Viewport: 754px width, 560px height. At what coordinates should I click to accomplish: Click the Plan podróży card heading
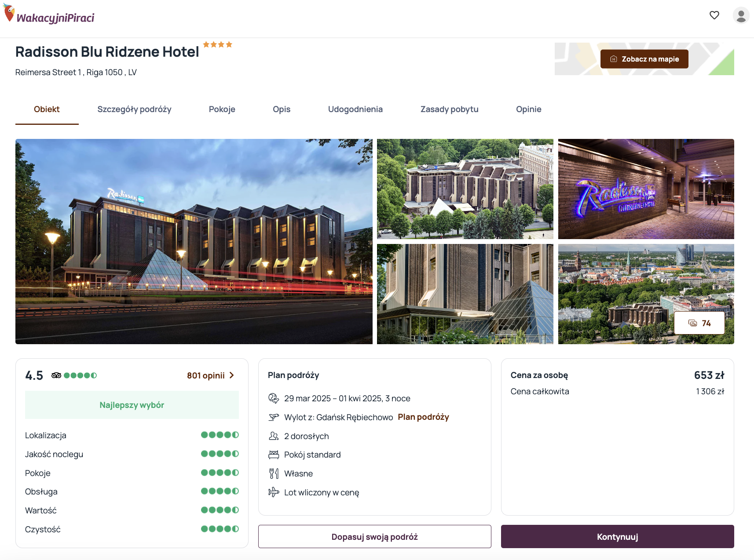point(293,375)
